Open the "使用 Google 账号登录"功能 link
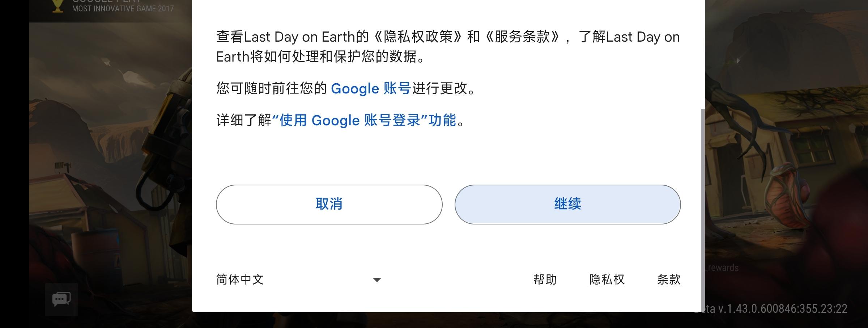Image resolution: width=868 pixels, height=328 pixels. pos(364,120)
